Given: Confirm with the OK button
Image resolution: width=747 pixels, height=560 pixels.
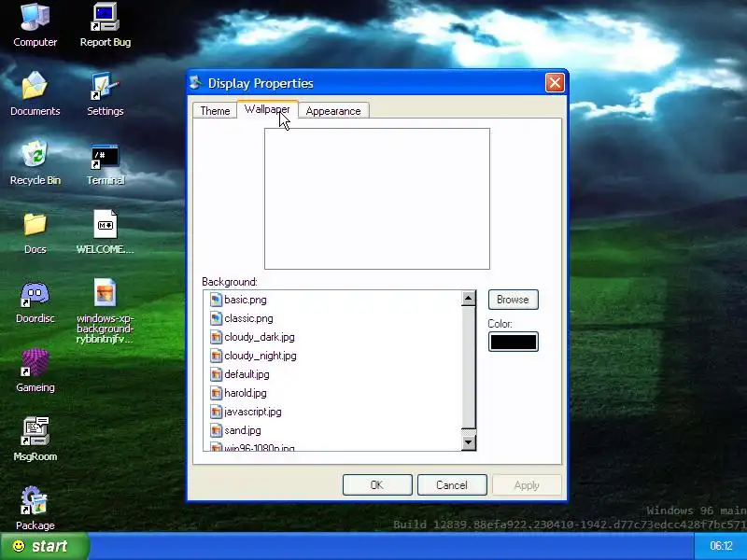Looking at the screenshot, I should 377,484.
